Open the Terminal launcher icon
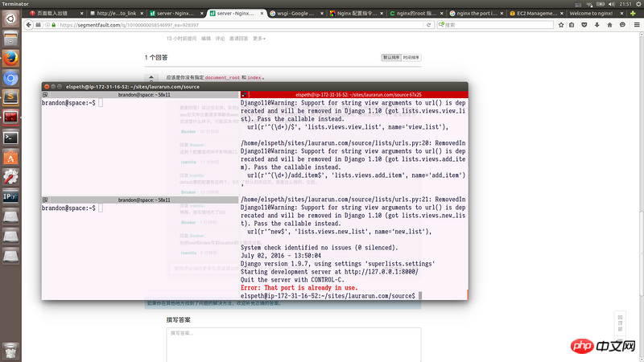 click(x=10, y=138)
